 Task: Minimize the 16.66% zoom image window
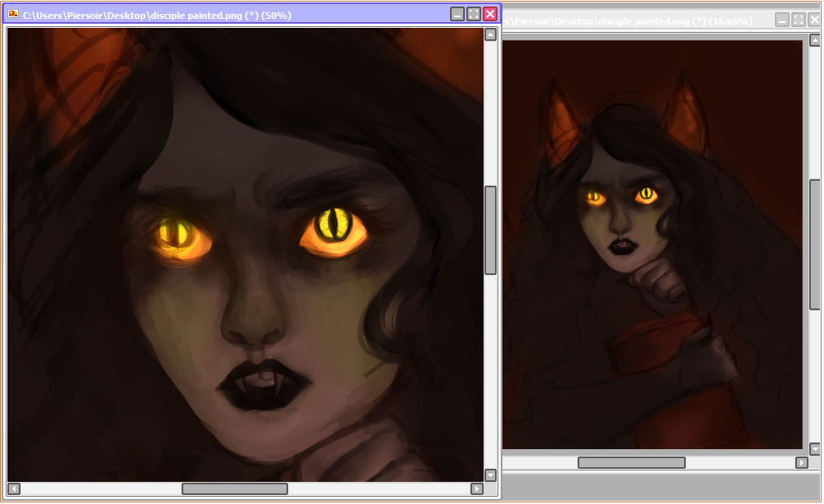[x=782, y=20]
